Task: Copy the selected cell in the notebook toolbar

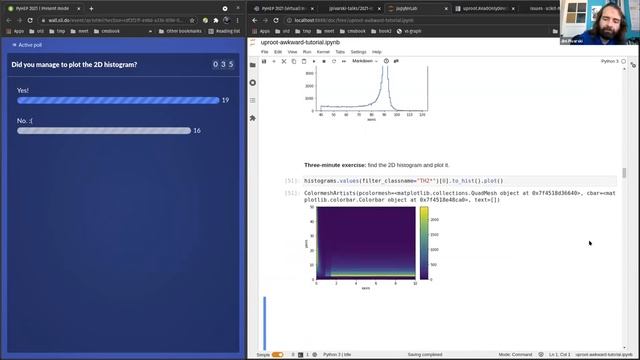Action: pyautogui.click(x=294, y=61)
